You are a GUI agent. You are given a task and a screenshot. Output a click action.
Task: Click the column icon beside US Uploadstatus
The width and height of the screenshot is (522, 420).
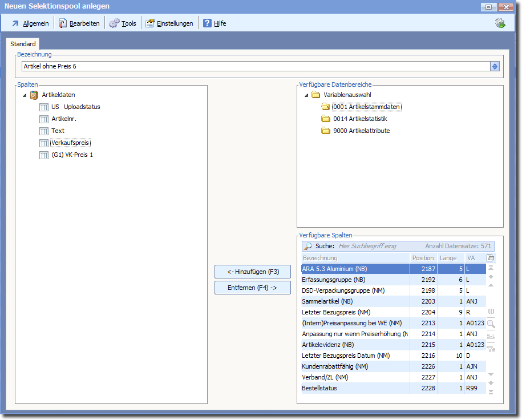(x=44, y=107)
